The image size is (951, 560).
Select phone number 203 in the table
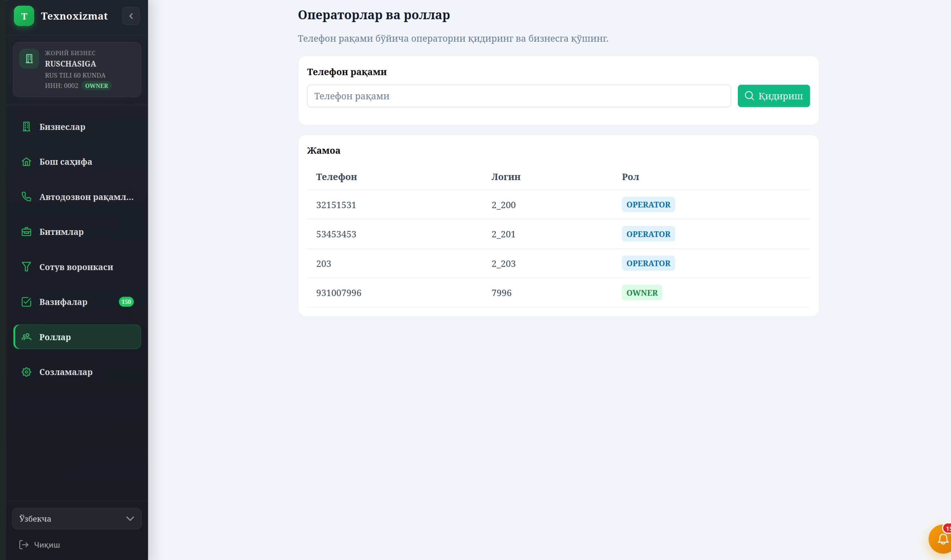point(324,263)
